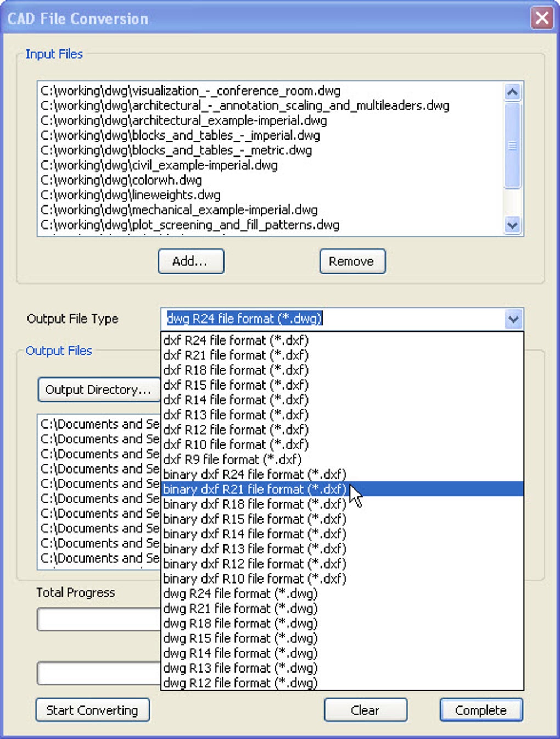Select binary dxf R24 file format
This screenshot has height=739, width=560.
[x=343, y=474]
